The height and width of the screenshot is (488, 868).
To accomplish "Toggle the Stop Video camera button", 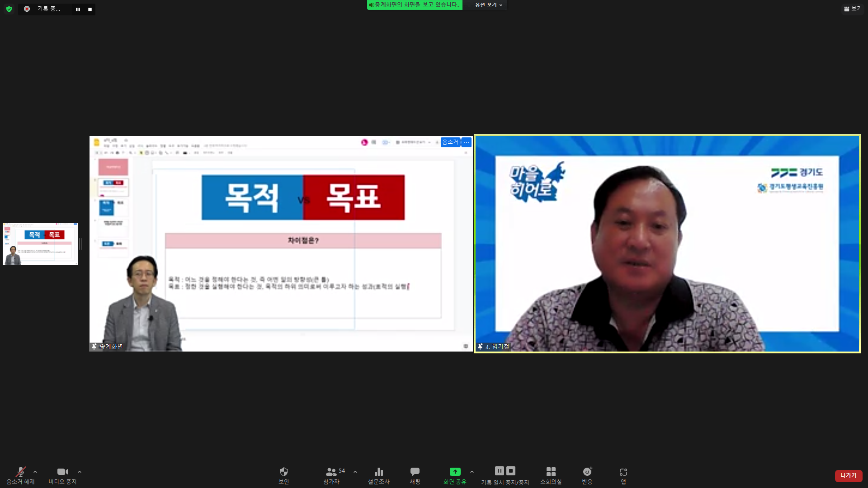I will [62, 472].
